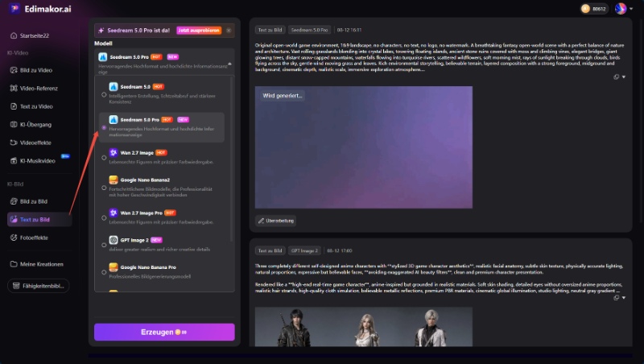
Task: Copy the second prompt via copy icon
Action: coord(616,297)
